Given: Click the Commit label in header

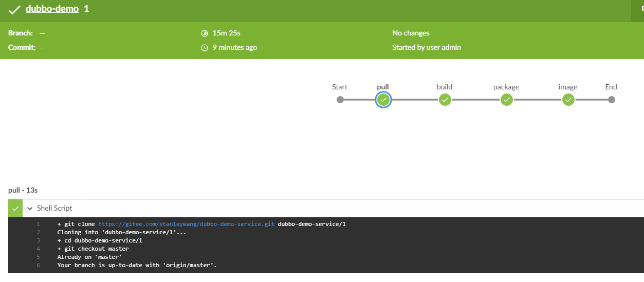Looking at the screenshot, I should [22, 47].
